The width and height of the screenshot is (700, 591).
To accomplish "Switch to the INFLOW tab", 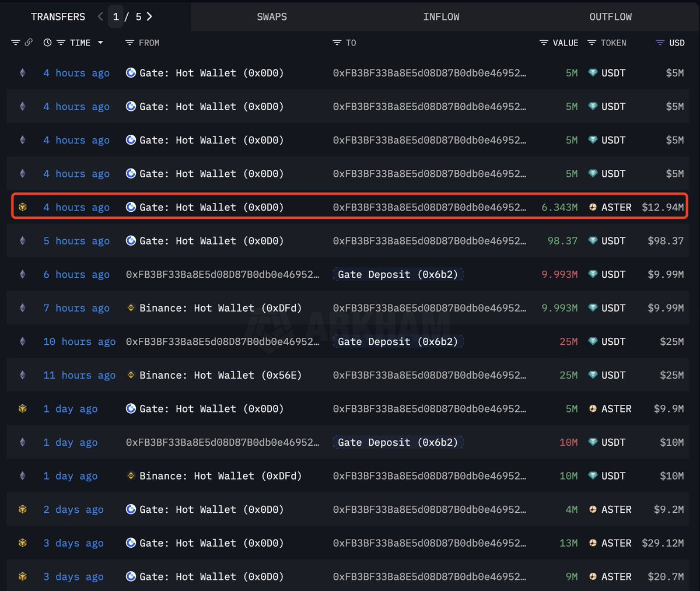I will (441, 17).
